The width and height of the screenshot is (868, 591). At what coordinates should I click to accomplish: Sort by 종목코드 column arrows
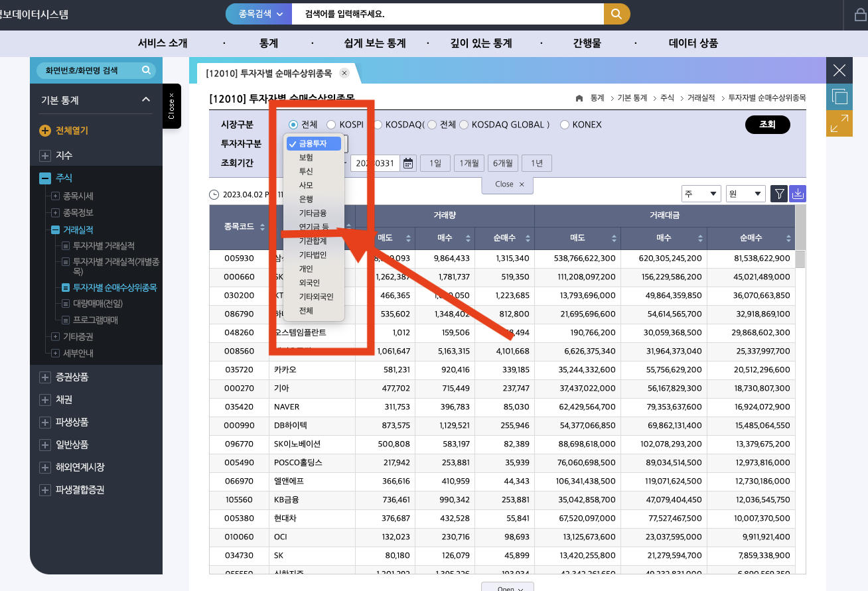tap(262, 227)
